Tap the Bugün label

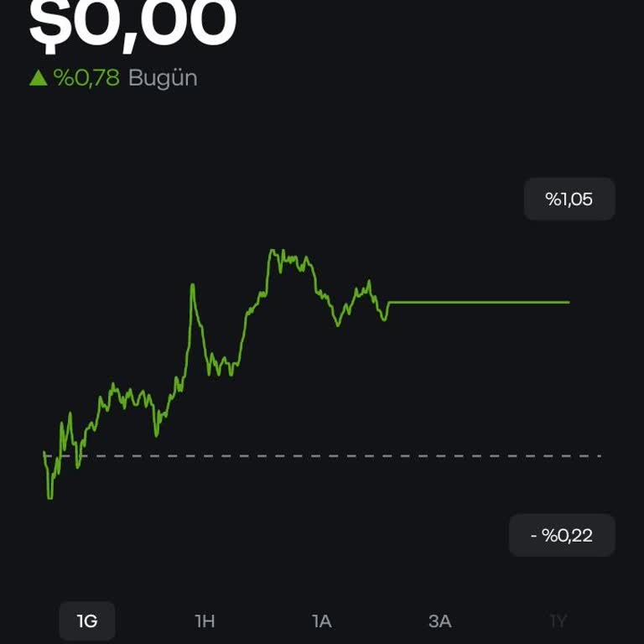point(163,78)
